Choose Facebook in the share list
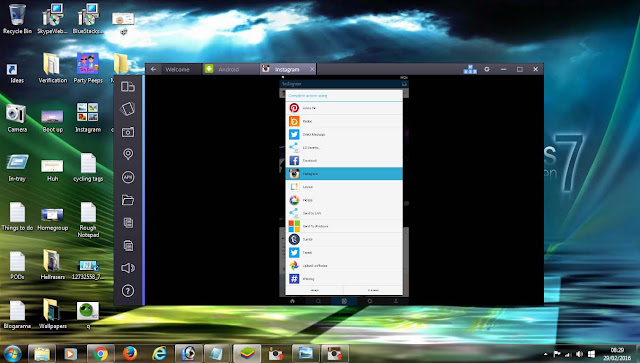Image resolution: width=640 pixels, height=363 pixels. coord(344,160)
